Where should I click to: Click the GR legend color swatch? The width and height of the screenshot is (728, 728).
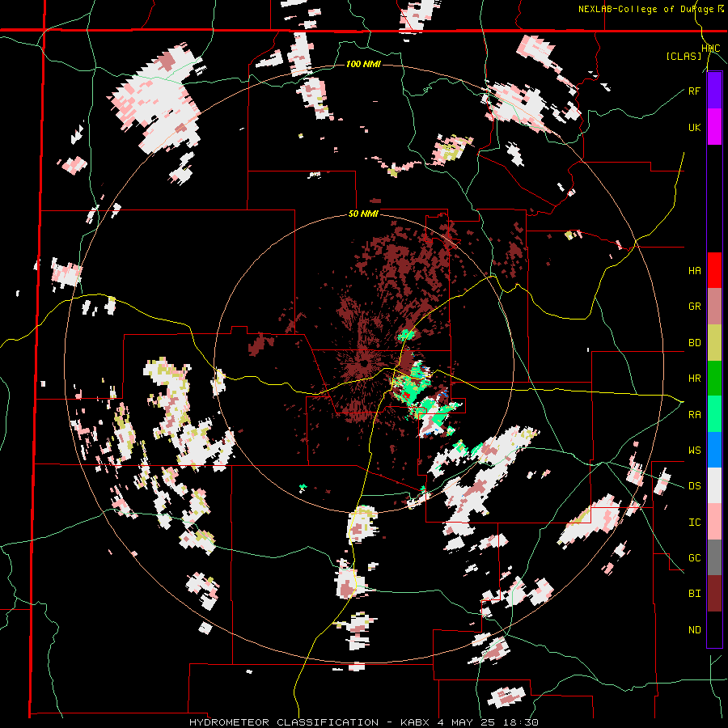tap(714, 307)
